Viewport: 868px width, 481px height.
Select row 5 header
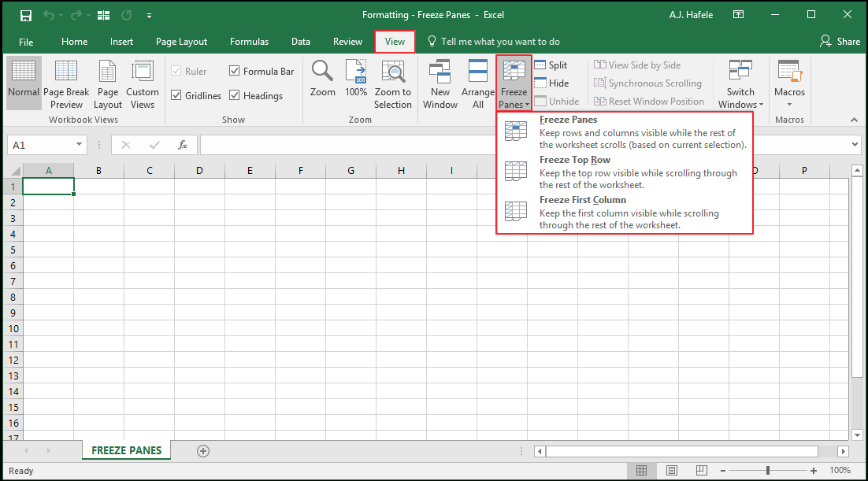pyautogui.click(x=13, y=250)
